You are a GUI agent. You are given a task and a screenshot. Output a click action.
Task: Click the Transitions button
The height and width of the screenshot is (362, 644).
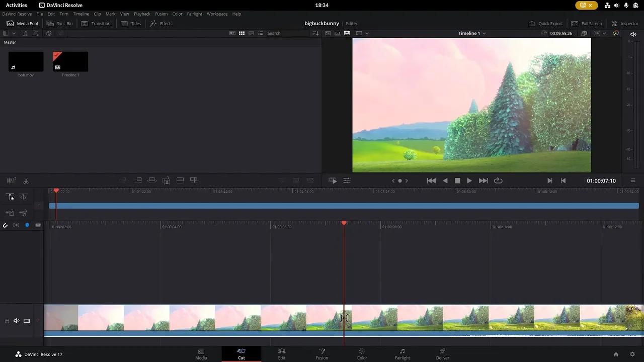pos(97,24)
